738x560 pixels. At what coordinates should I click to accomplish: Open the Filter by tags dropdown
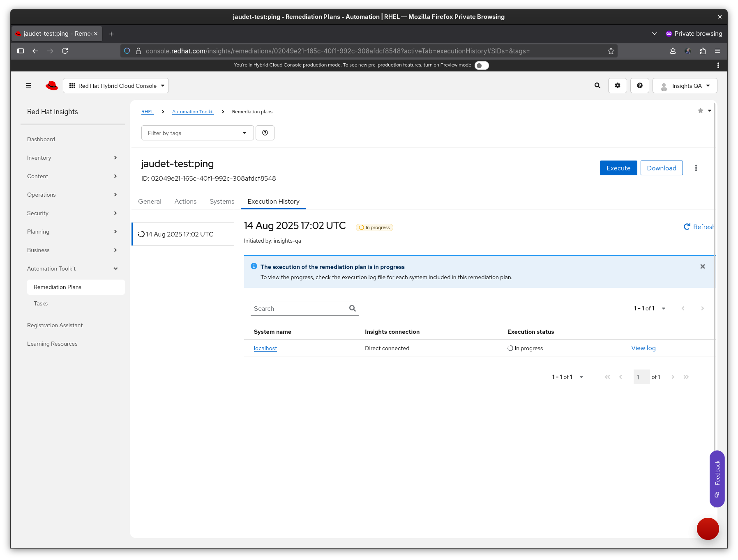click(197, 133)
